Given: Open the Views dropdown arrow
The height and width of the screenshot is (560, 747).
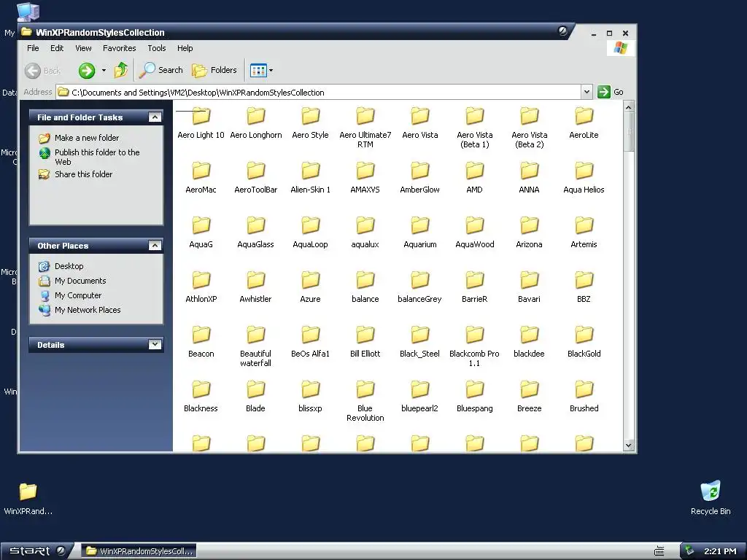Looking at the screenshot, I should tap(271, 71).
